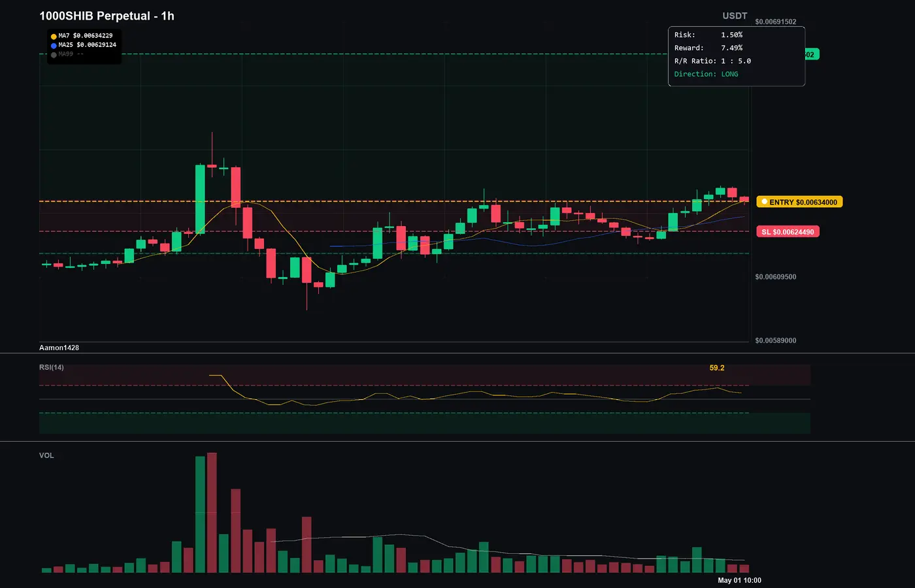Select the MA7 $0.00634229 legend value
Viewport: 915px width, 588px height.
86,36
